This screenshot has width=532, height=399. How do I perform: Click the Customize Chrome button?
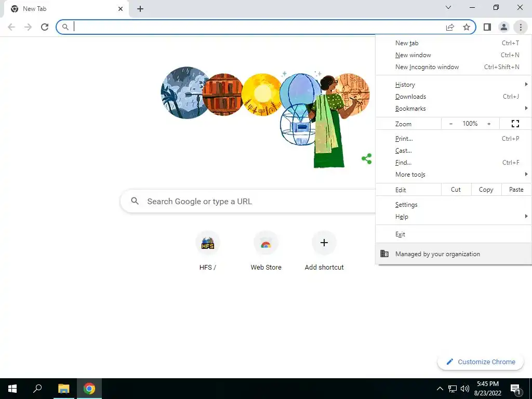[x=481, y=362]
